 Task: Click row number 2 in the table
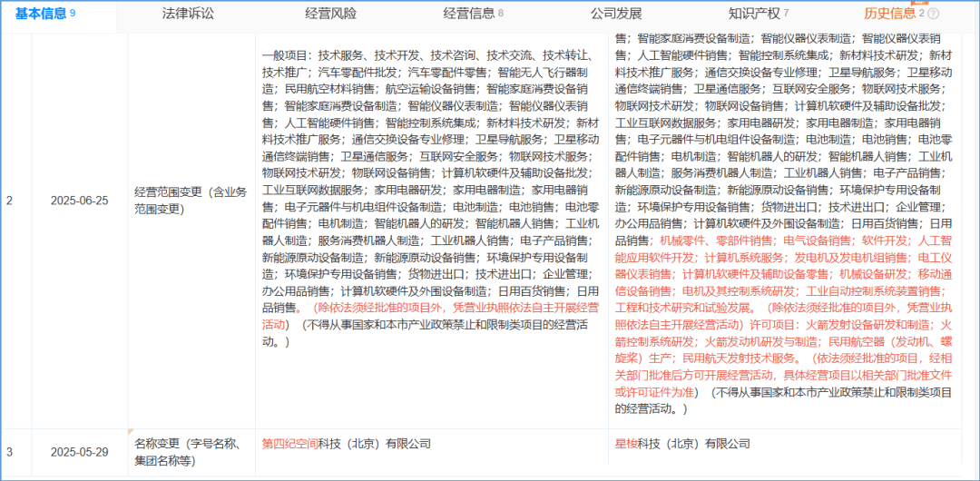pos(10,200)
